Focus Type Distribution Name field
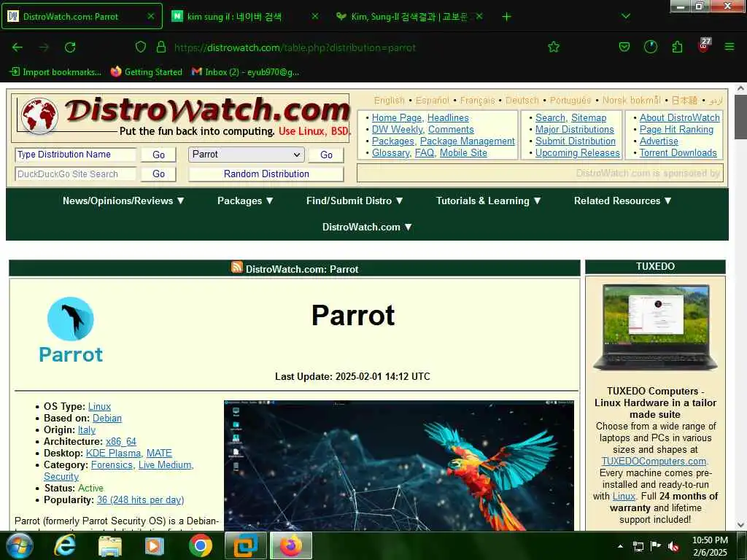This screenshot has height=560, width=747. pos(76,155)
